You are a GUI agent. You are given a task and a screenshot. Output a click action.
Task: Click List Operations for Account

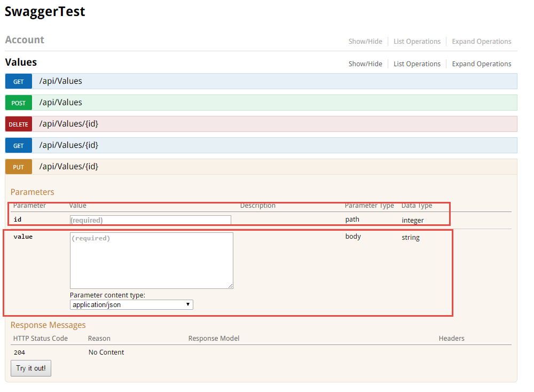click(417, 42)
